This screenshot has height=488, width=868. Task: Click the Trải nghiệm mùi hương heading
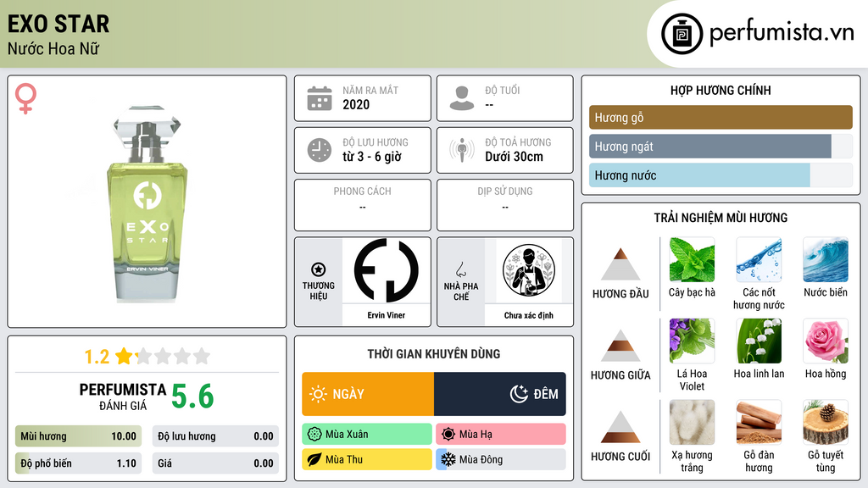click(x=721, y=218)
